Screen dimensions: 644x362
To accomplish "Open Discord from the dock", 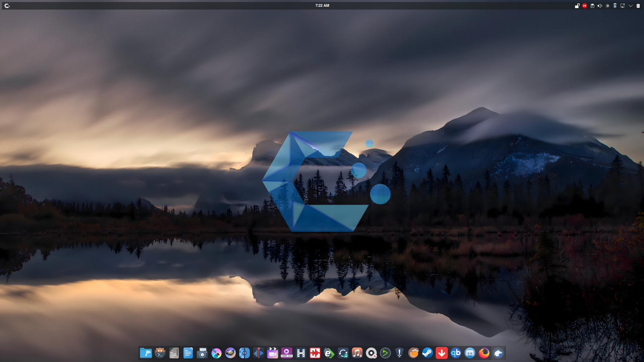I will [470, 353].
